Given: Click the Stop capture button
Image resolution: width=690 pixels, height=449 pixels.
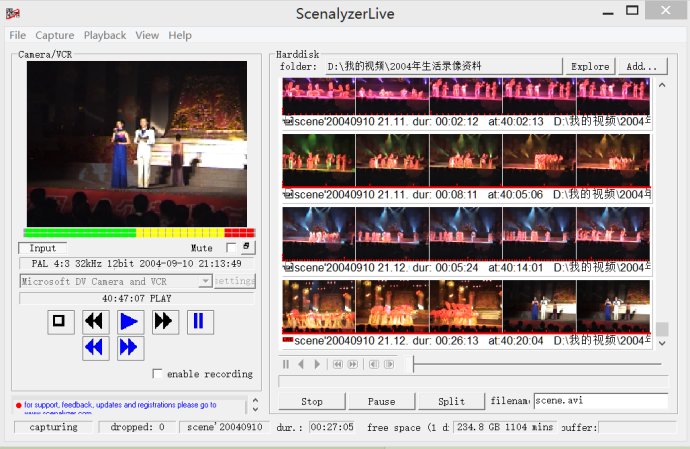Looking at the screenshot, I should click(x=312, y=401).
